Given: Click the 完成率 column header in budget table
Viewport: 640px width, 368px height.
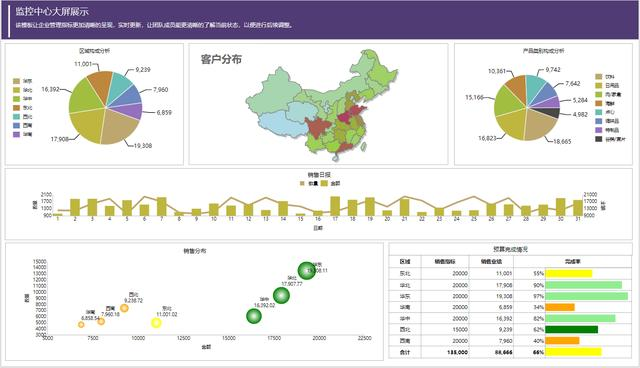Looking at the screenshot, I should click(573, 261).
